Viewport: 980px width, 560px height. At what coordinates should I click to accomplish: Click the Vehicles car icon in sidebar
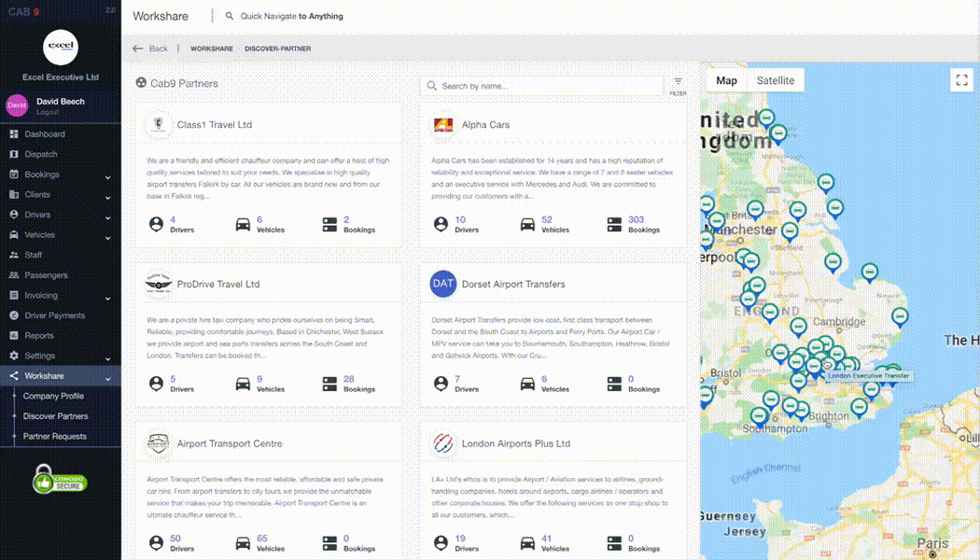tap(14, 234)
